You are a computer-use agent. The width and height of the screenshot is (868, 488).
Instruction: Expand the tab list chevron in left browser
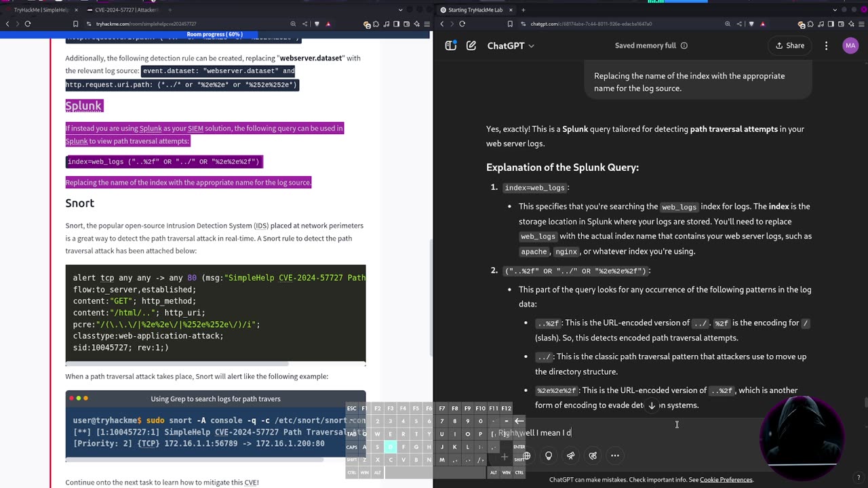[x=401, y=10]
